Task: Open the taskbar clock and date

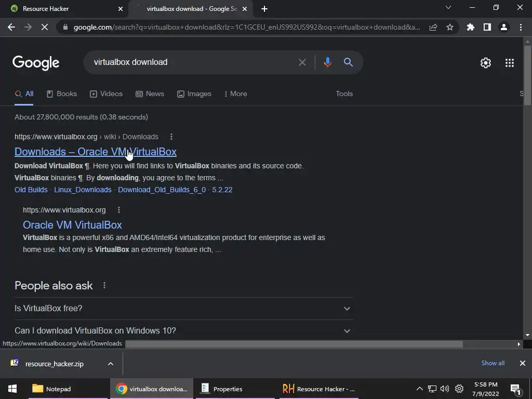Action: [486, 389]
